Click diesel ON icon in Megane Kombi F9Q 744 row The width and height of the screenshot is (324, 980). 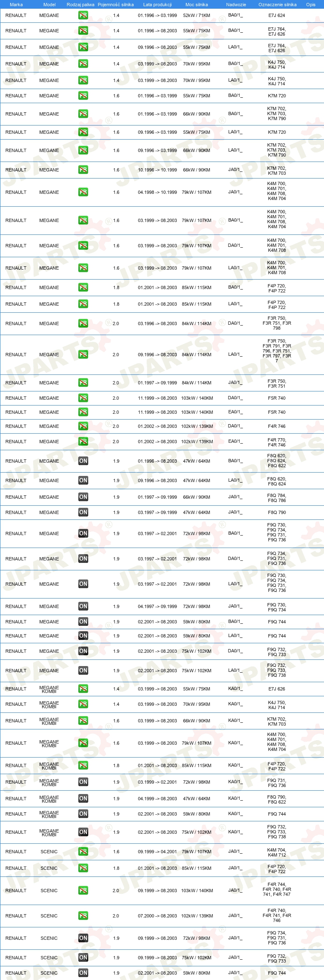tap(83, 814)
